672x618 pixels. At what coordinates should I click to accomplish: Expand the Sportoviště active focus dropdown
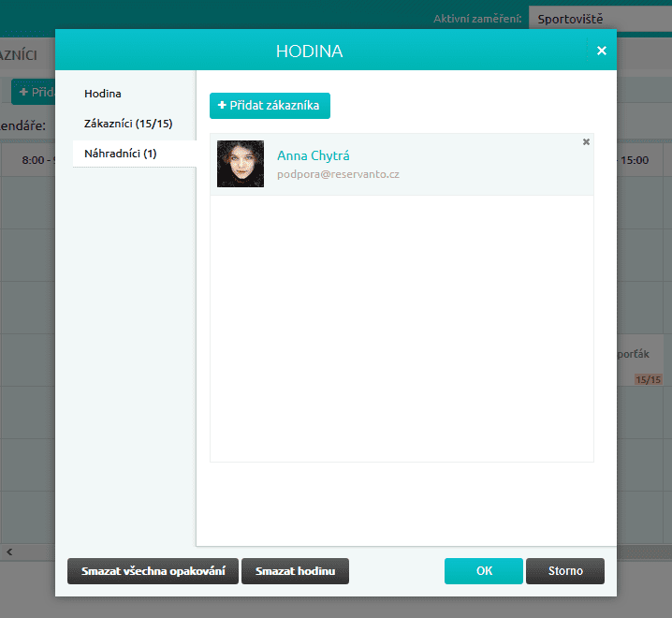pyautogui.click(x=599, y=19)
